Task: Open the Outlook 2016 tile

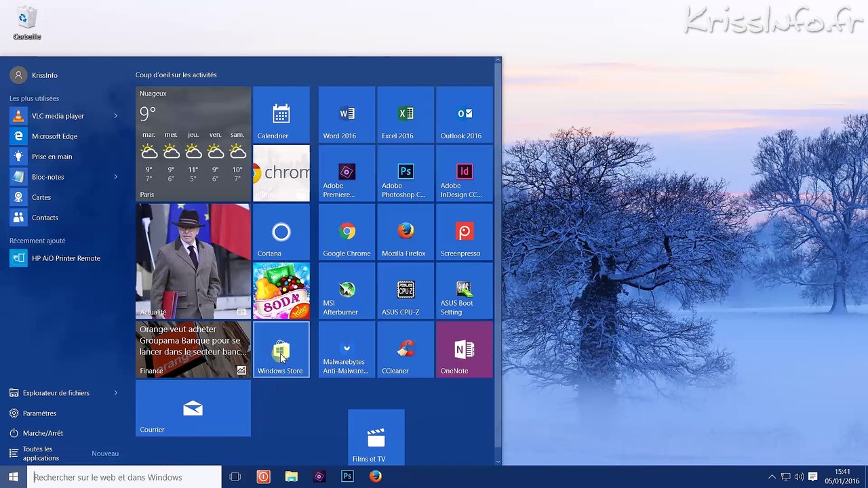Action: [465, 114]
